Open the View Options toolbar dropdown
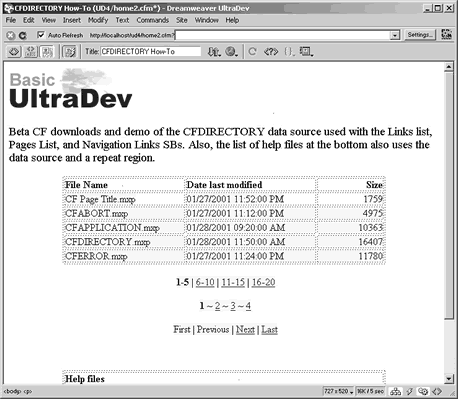 click(x=306, y=52)
